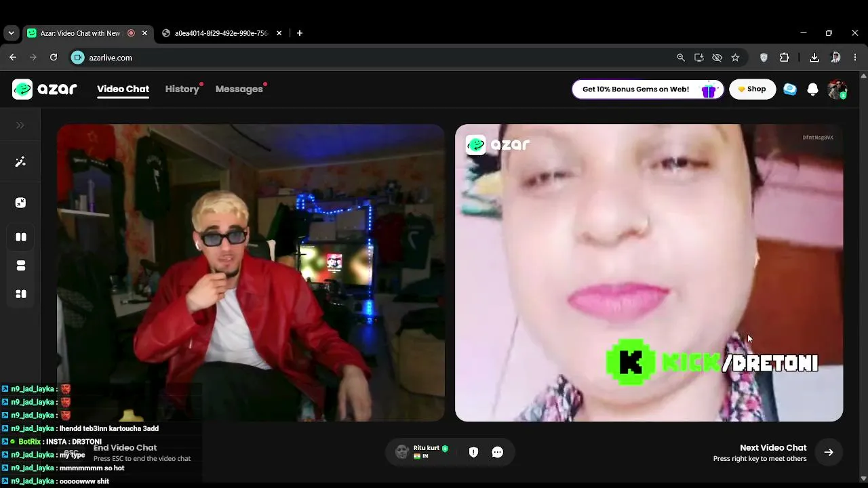Click the Ritu kurt username
This screenshot has width=868, height=488.
pyautogui.click(x=427, y=448)
